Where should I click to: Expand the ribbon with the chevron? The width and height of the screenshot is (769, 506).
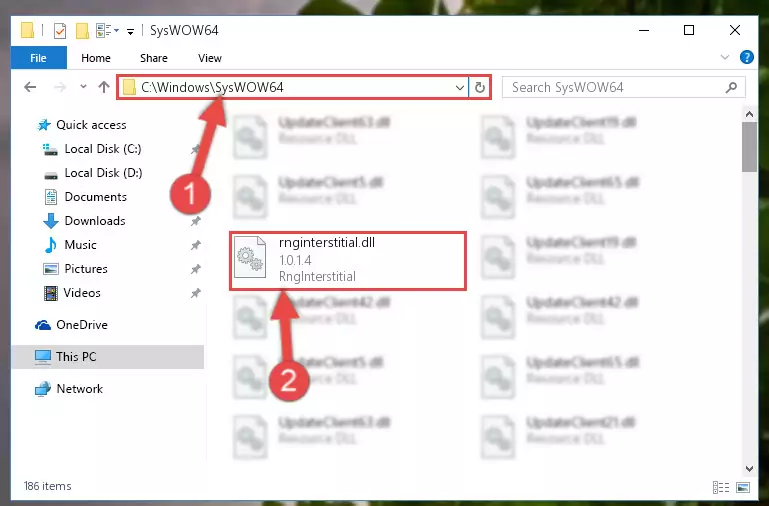point(724,57)
